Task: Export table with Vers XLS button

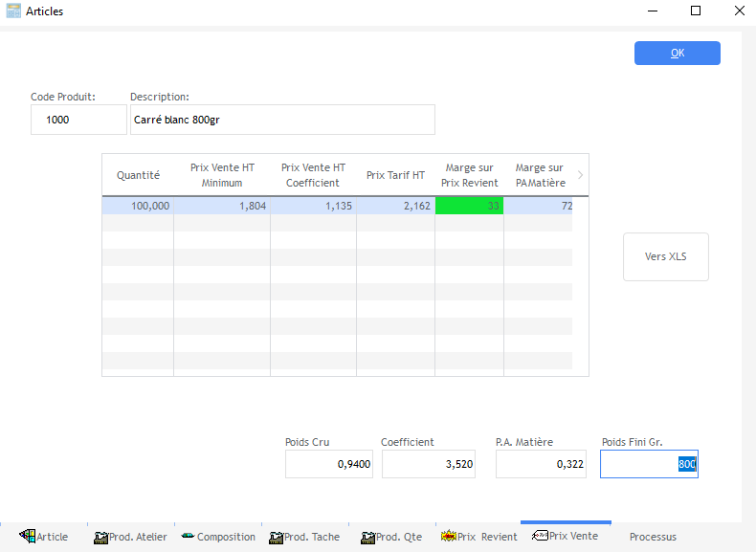Action: [x=665, y=256]
